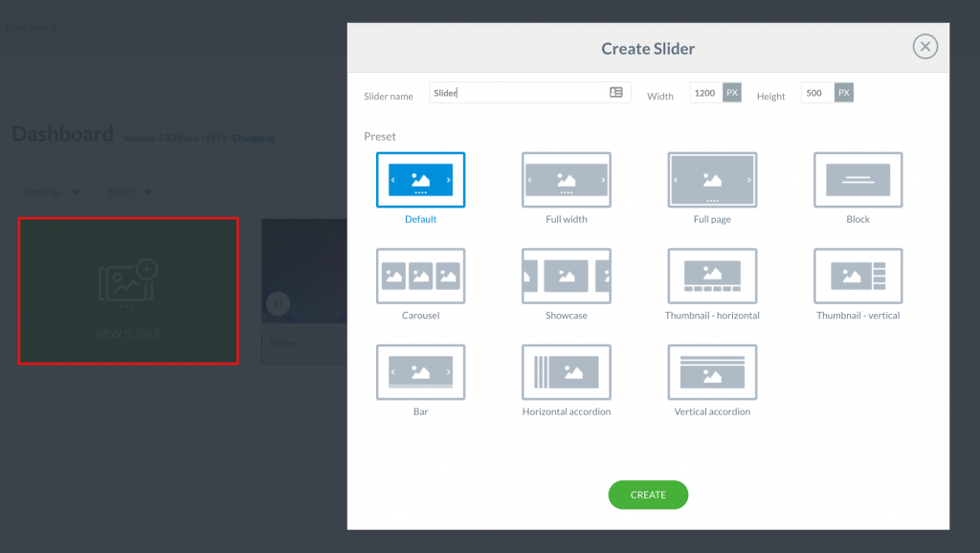Click the Showcase label text
980x553 pixels.
point(567,316)
